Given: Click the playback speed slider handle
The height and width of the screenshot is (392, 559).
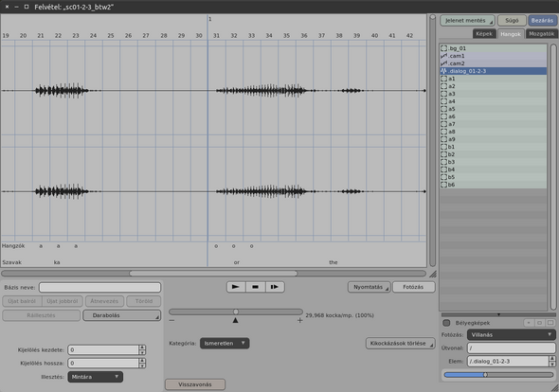Looking at the screenshot, I should 236,312.
